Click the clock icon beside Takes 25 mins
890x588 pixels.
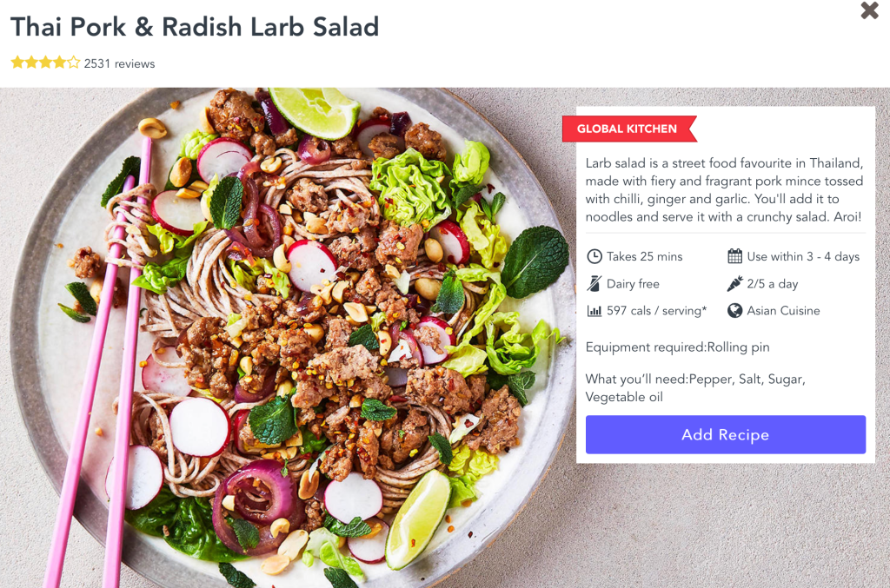pos(594,256)
